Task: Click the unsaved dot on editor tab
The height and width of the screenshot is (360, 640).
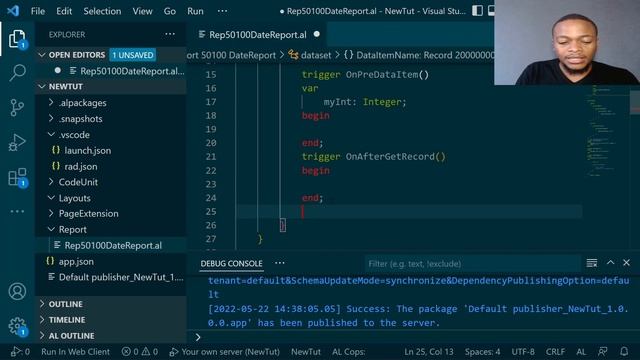Action: (317, 35)
